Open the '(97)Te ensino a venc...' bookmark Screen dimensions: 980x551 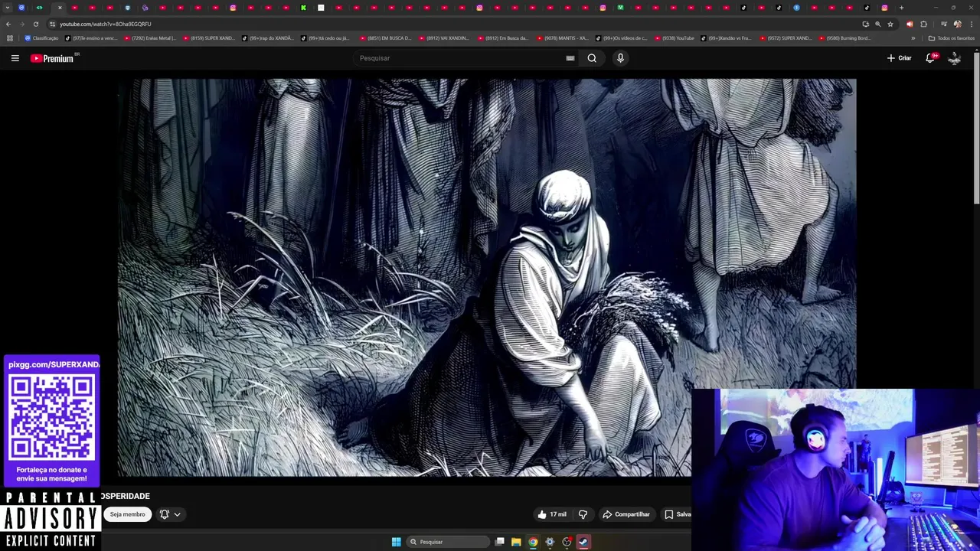tap(91, 38)
